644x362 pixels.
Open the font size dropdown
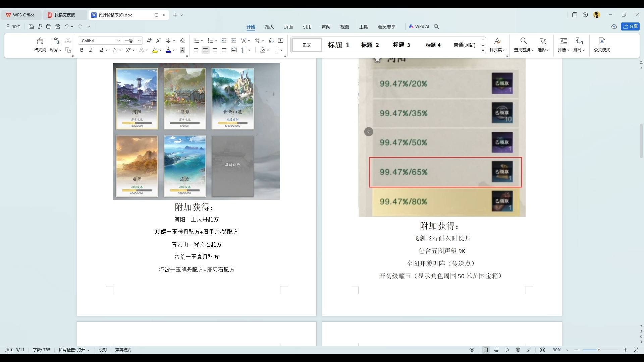pyautogui.click(x=139, y=41)
